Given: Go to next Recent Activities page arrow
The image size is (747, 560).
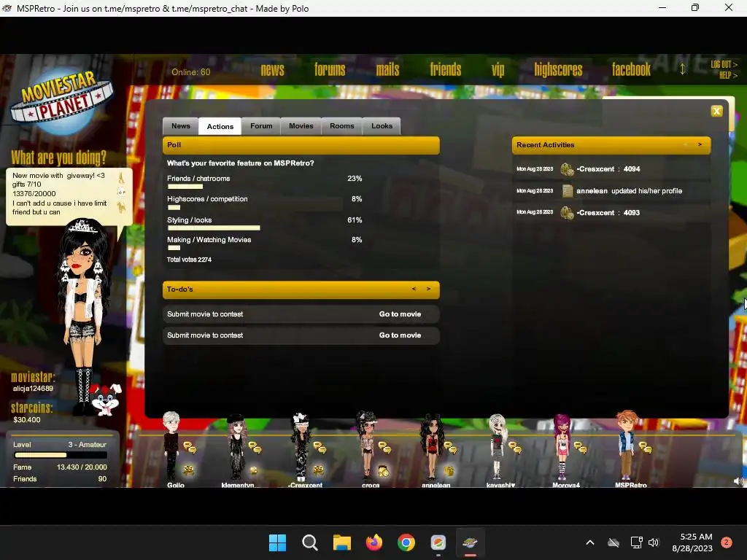Looking at the screenshot, I should 700,144.
